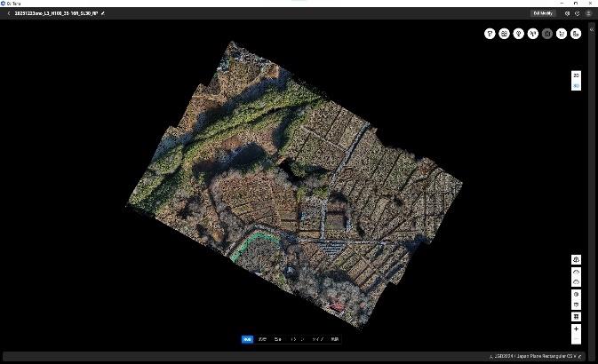Go back using the arrow beside the project name
The height and width of the screenshot is (364, 598).
(8, 13)
